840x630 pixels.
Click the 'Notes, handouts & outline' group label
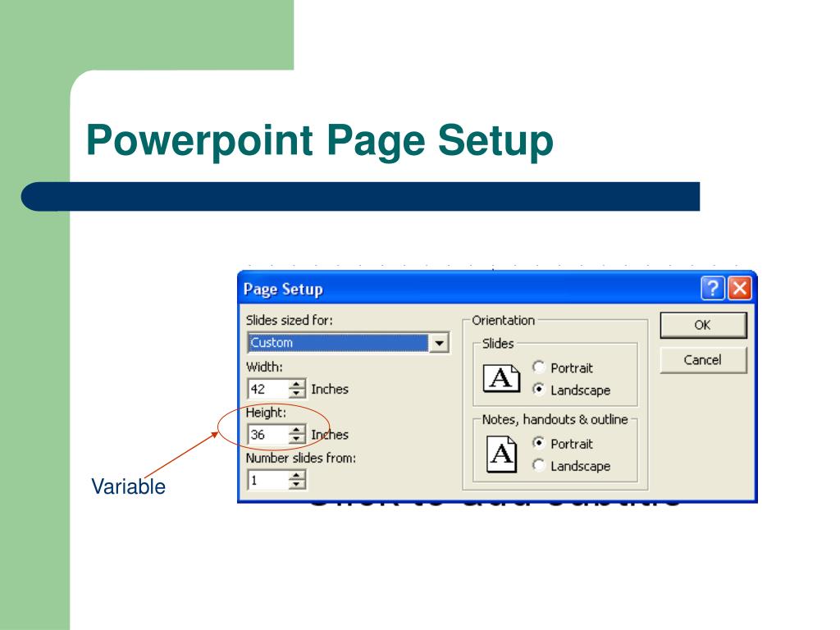click(555, 419)
